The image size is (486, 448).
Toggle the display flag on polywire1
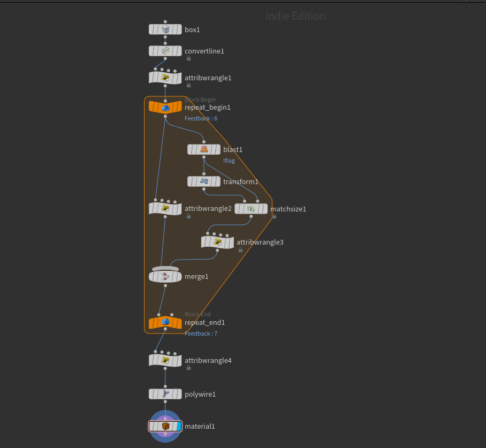(179, 394)
